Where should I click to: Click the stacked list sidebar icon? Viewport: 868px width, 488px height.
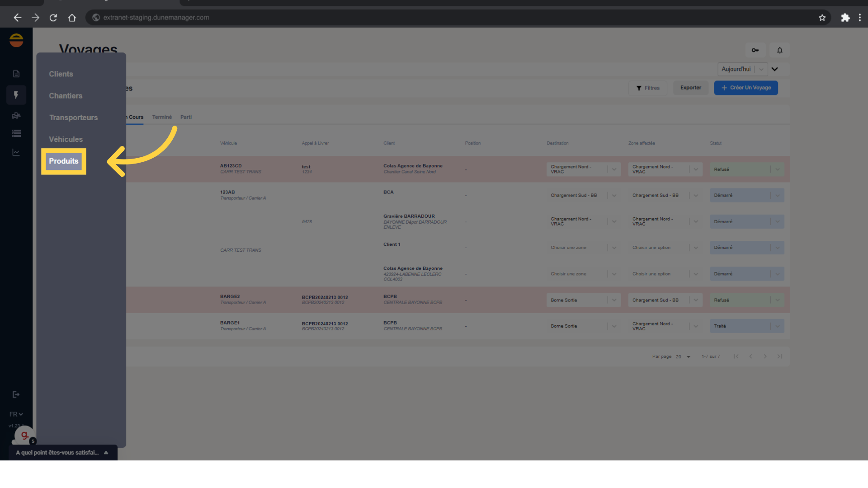[x=16, y=133]
